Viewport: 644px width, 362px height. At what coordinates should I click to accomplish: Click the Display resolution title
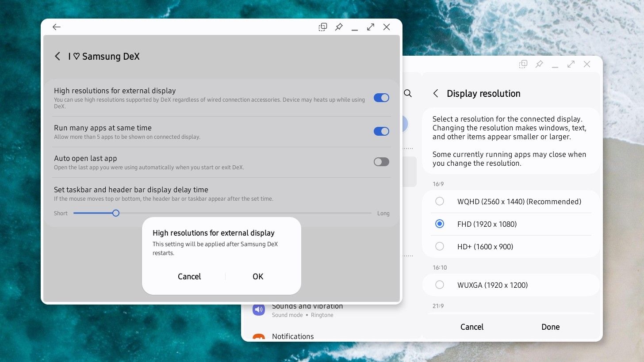(x=483, y=94)
